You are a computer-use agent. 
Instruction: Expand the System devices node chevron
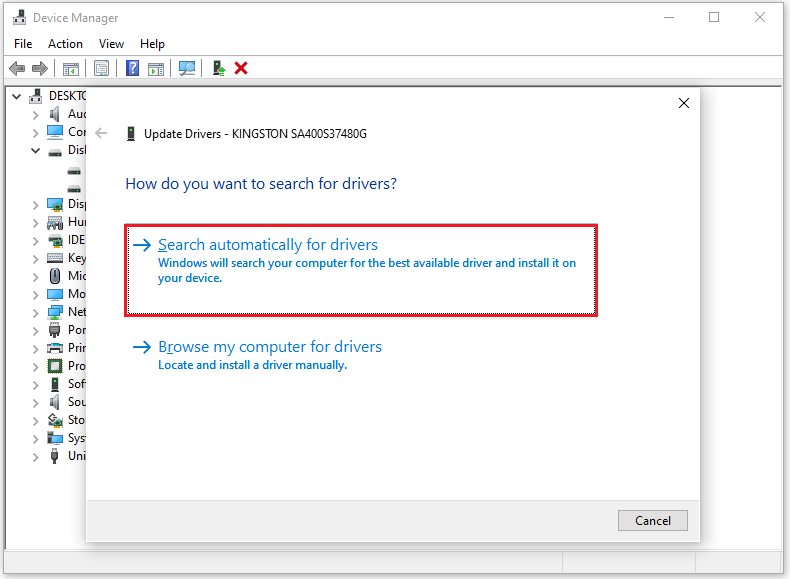(x=35, y=439)
